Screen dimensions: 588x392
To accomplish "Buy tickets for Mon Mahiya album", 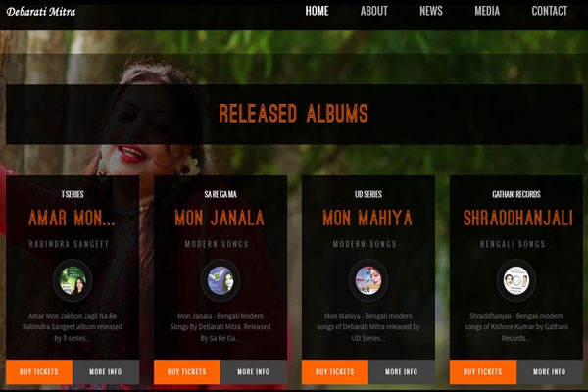I will click(x=335, y=371).
